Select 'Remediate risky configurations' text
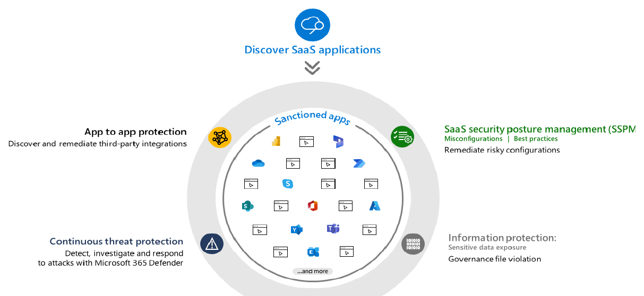 [502, 150]
